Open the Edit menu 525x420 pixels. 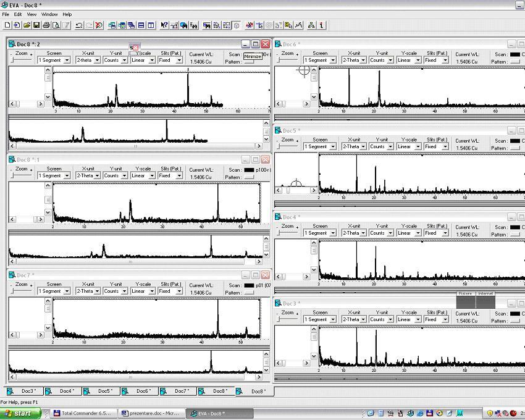[x=18, y=14]
